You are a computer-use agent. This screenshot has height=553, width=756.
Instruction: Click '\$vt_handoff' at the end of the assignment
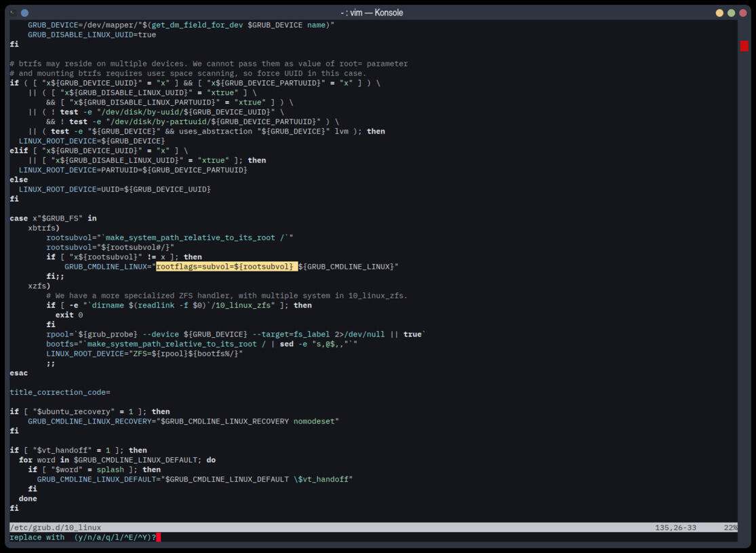[321, 478]
